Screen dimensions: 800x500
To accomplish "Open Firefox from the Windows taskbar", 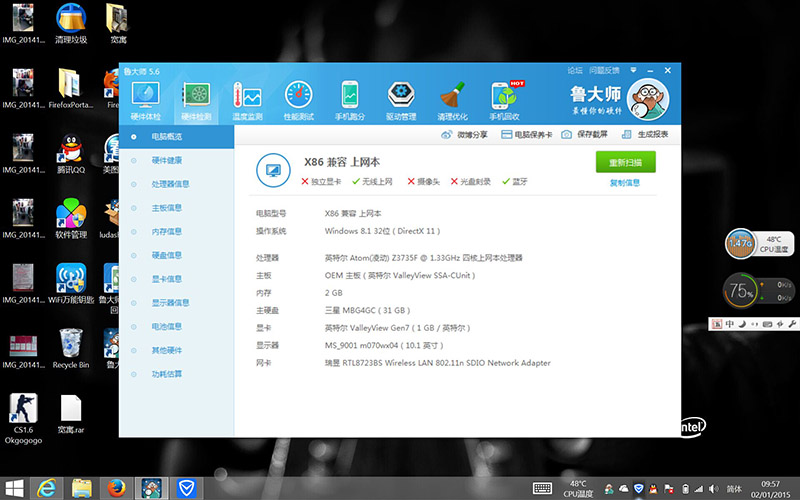I will [x=117, y=487].
